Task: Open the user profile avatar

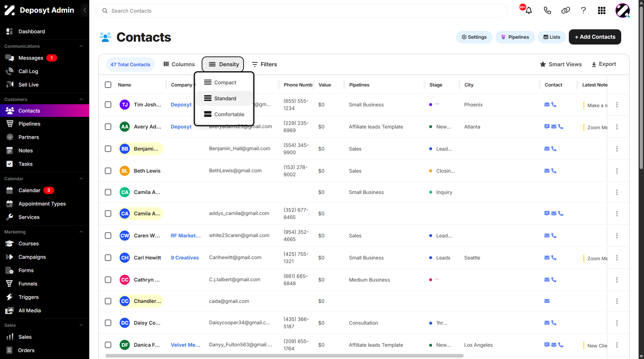Action: [x=623, y=10]
